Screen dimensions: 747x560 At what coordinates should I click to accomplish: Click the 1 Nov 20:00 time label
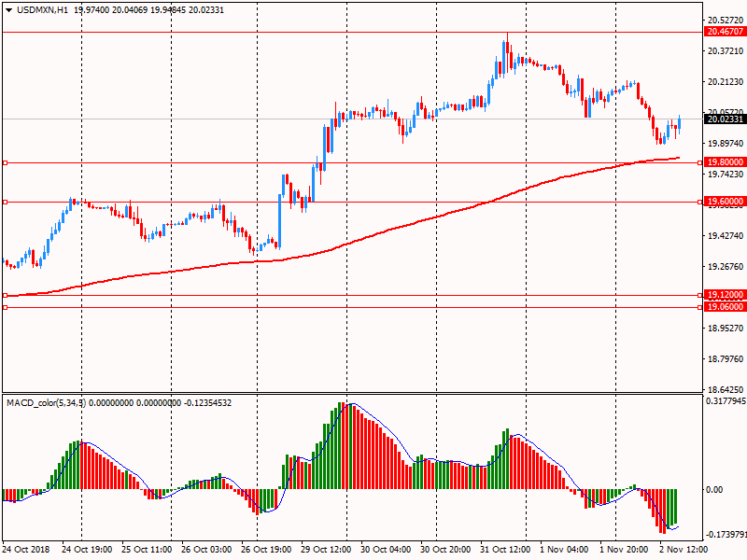(x=624, y=550)
